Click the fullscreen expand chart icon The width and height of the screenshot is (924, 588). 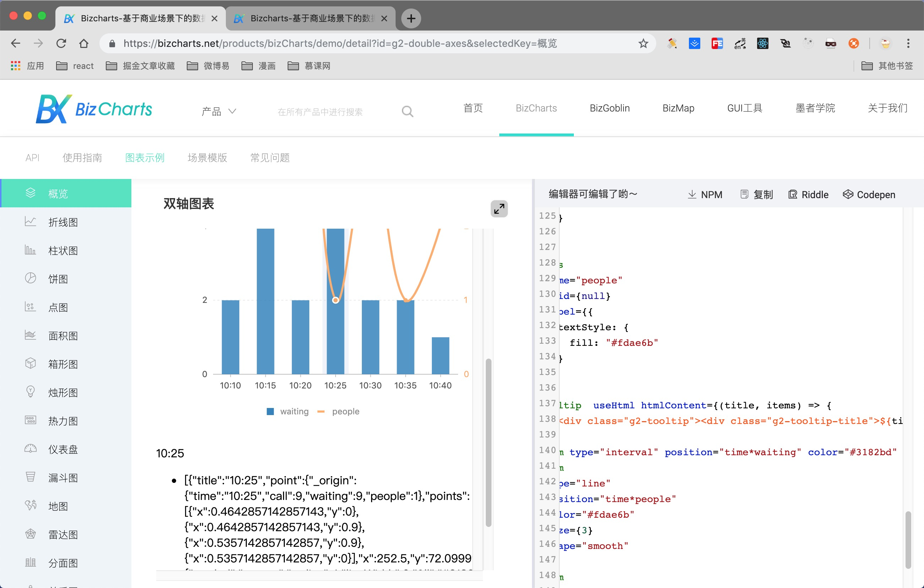click(x=499, y=209)
